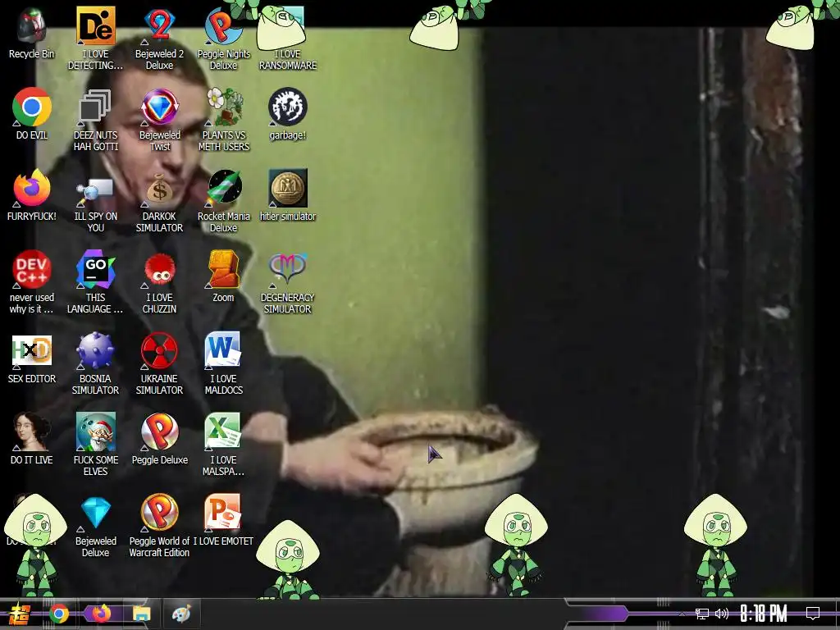This screenshot has width=840, height=630.
Task: Launch Bejeweled Deluxe blue gem icon
Action: [96, 514]
